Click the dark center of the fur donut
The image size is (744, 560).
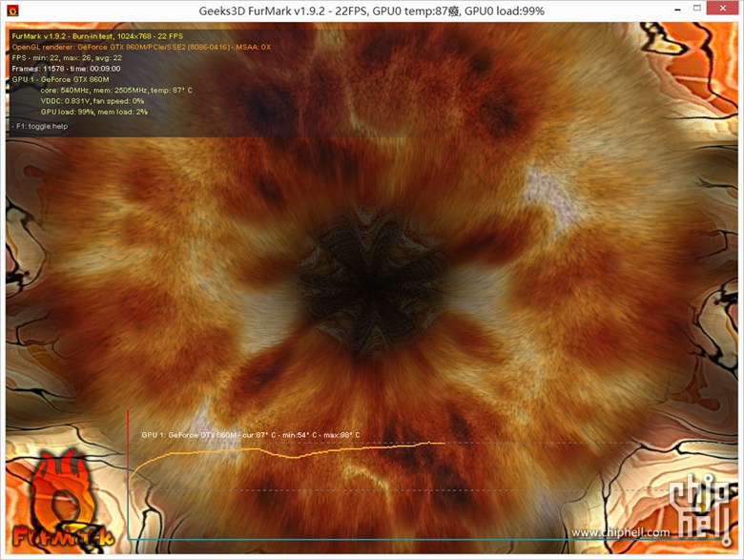pyautogui.click(x=372, y=282)
